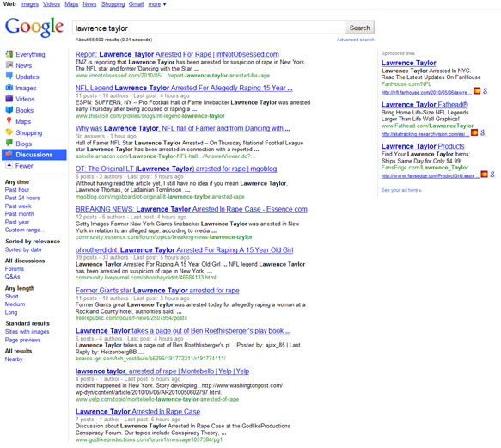Screen dimensions: 501x448
Task: Open sponsored 'Lawrence Taylor Fathead' ad
Action: coord(425,105)
